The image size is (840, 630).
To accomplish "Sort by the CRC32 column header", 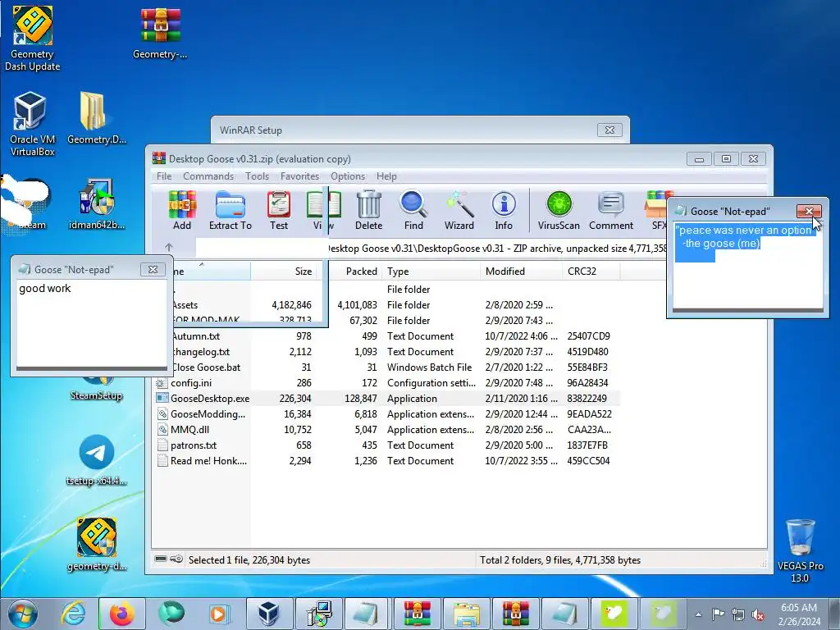I will (591, 271).
